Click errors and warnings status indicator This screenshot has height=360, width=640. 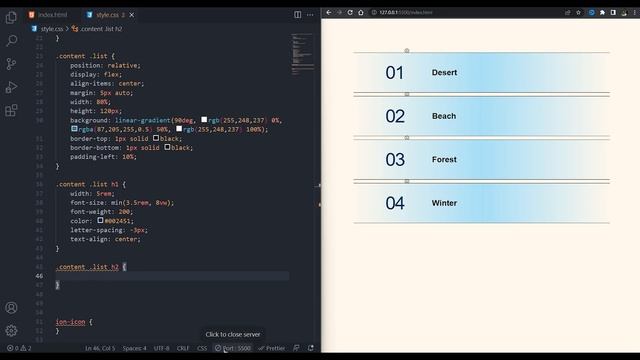click(19, 348)
